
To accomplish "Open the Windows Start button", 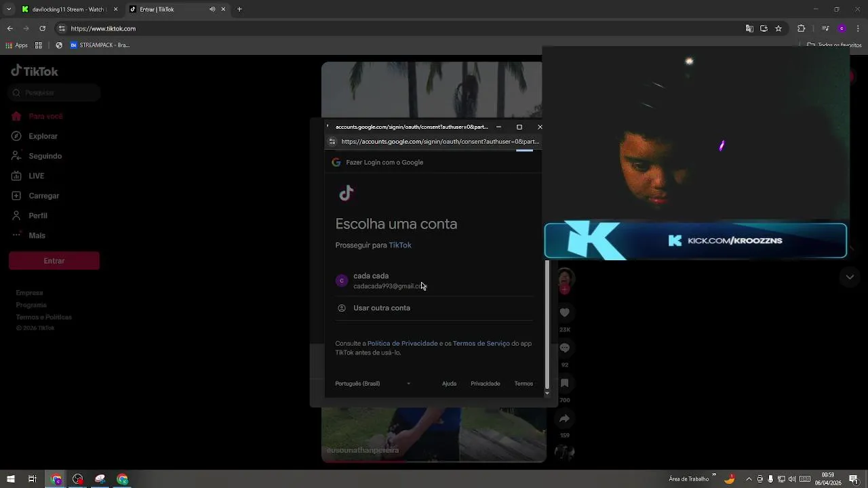I will 11,479.
